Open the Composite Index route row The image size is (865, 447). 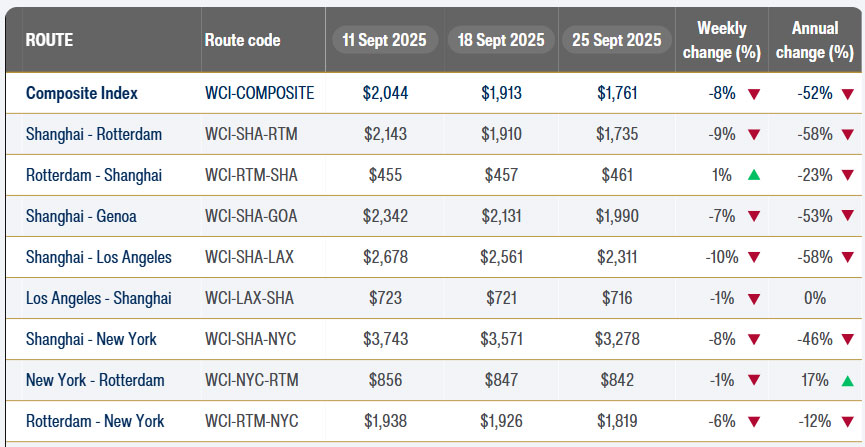[82, 93]
